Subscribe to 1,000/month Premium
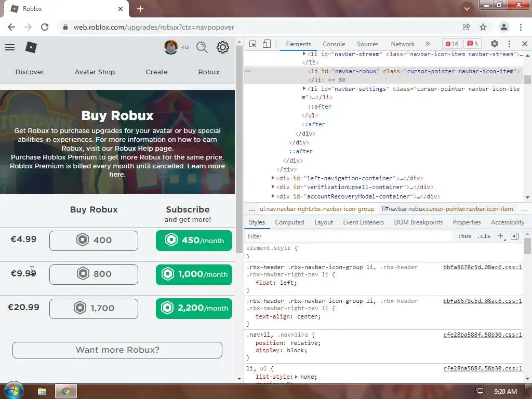Screen dimensions: 532x399 coord(194,274)
